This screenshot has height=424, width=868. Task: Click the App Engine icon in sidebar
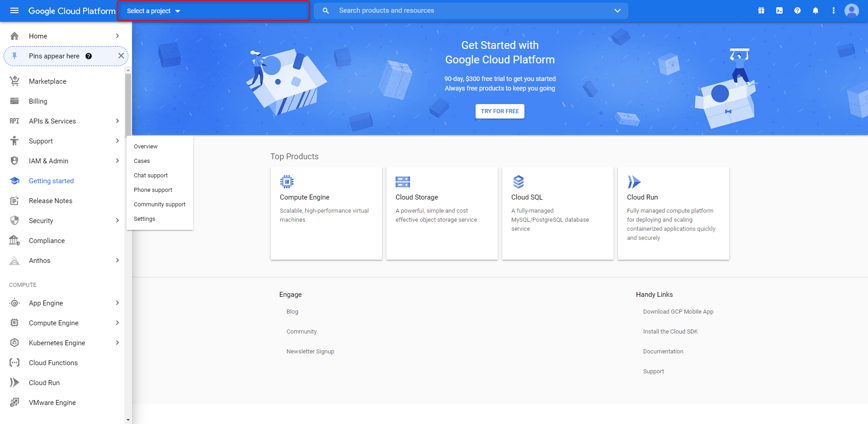[x=14, y=303]
